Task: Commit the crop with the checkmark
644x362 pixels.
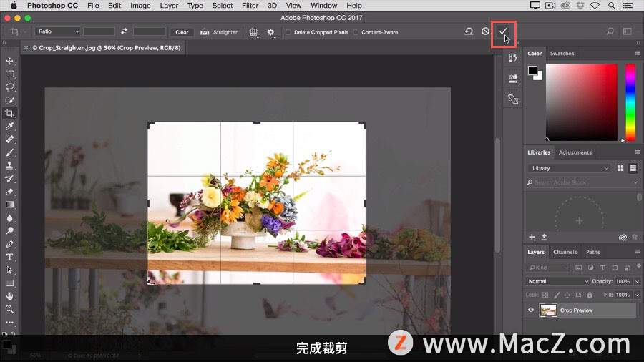Action: [x=503, y=31]
